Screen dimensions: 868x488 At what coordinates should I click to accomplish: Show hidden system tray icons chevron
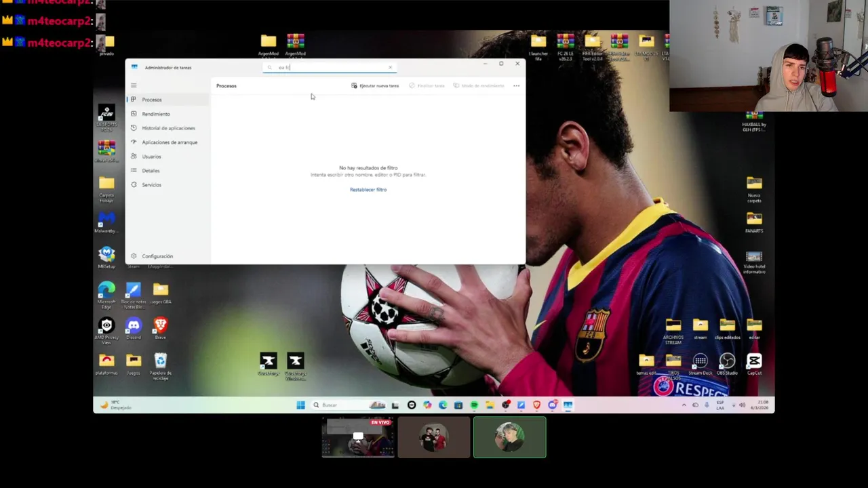tap(684, 405)
